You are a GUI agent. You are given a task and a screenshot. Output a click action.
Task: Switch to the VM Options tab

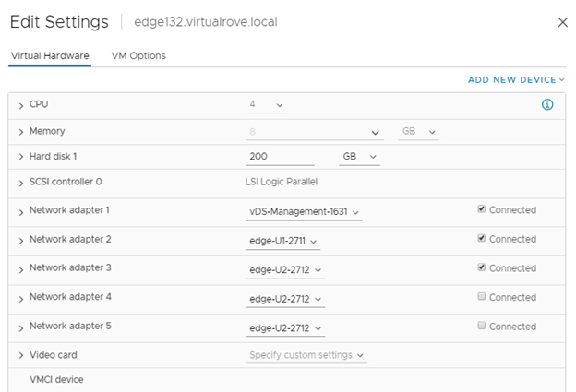click(138, 56)
